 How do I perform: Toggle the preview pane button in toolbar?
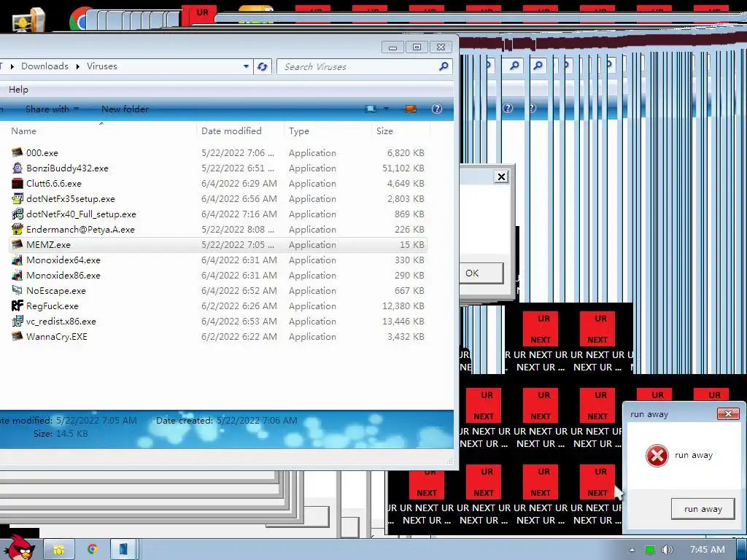[411, 109]
